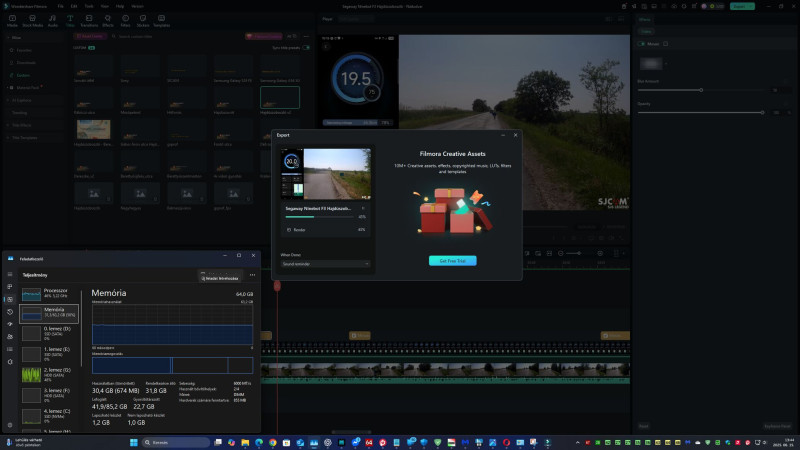Open player quality dropdown

coord(356,19)
